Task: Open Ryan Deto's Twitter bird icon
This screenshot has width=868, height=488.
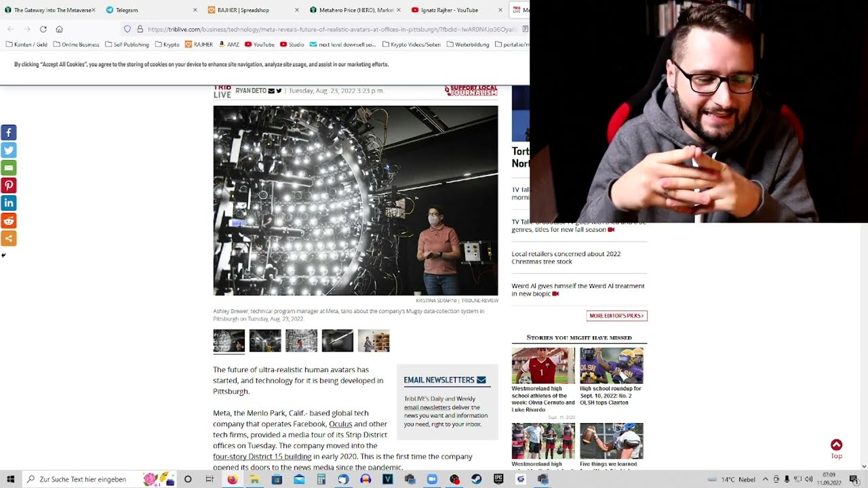Action: point(279,91)
